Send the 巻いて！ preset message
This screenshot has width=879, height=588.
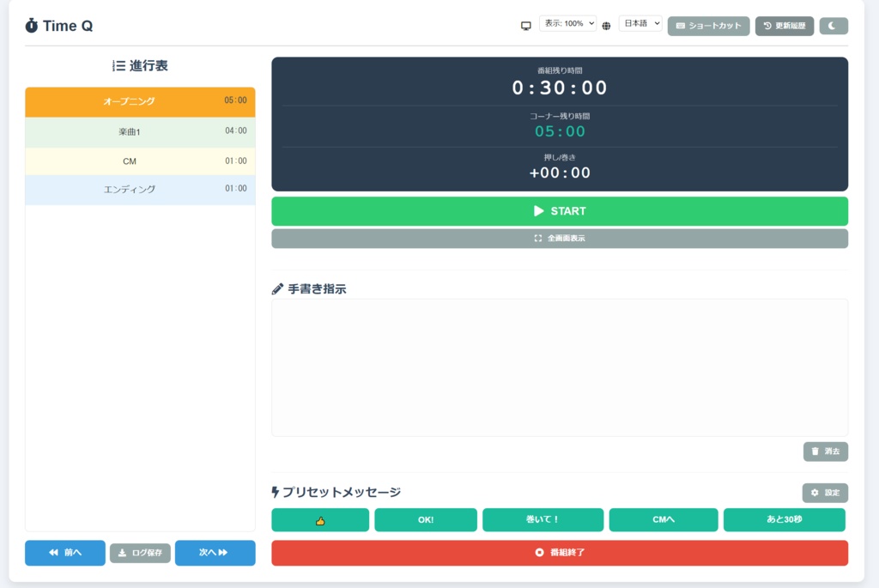[x=543, y=520]
